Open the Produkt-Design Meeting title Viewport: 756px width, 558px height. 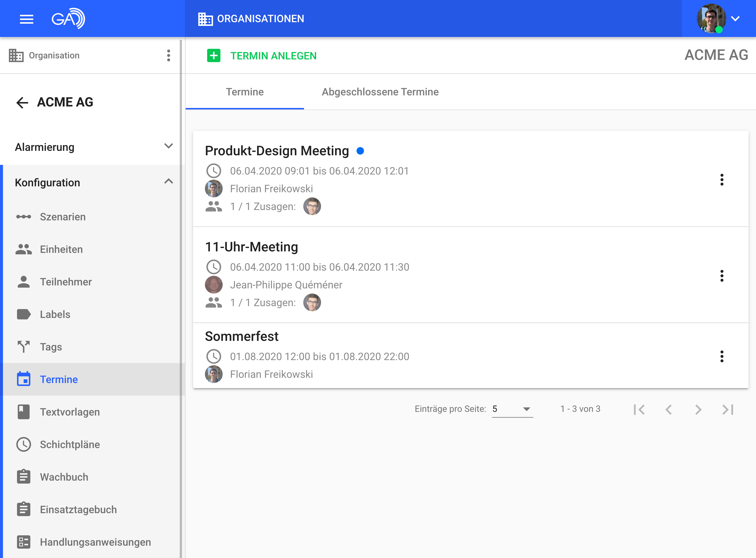(x=277, y=151)
